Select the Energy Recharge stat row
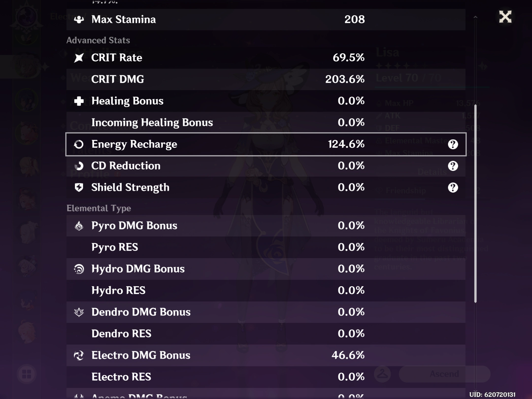The height and width of the screenshot is (399, 532). [x=266, y=144]
